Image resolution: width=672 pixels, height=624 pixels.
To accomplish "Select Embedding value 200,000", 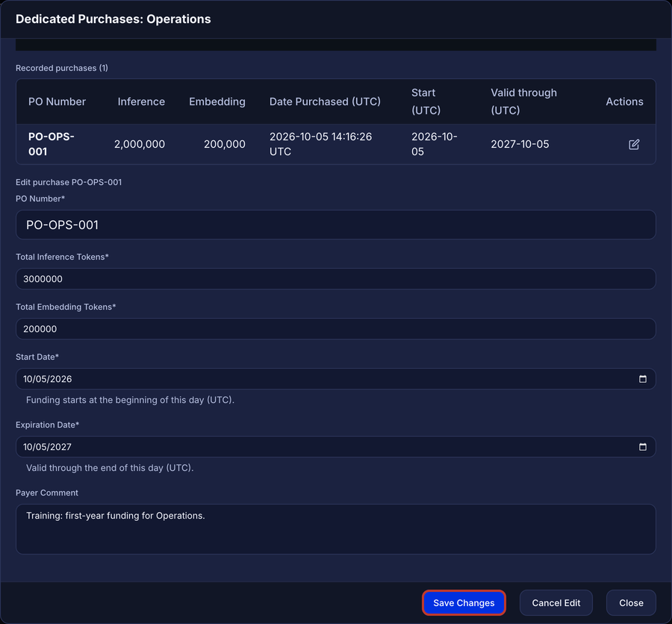I will coord(225,144).
